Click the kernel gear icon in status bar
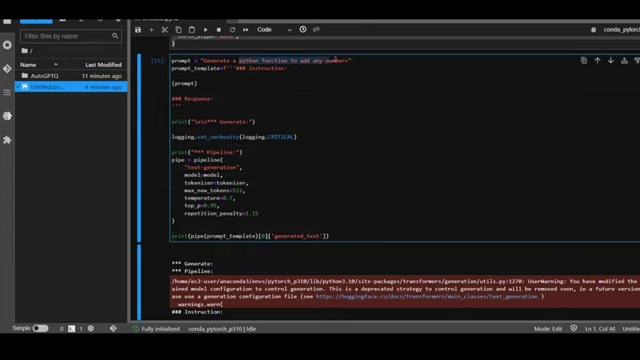This screenshot has width=640, height=360. 91,329
